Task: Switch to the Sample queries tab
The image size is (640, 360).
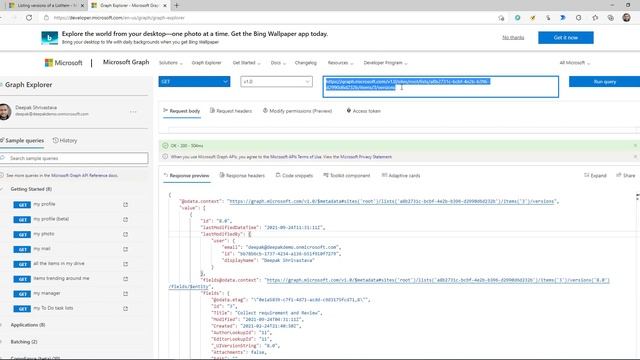Action: (22, 140)
